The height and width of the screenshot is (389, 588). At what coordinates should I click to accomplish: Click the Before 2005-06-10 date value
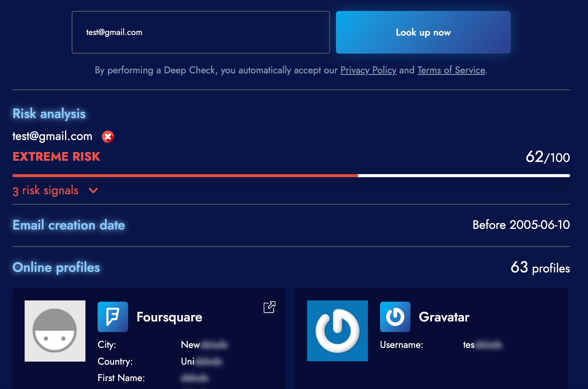point(521,225)
